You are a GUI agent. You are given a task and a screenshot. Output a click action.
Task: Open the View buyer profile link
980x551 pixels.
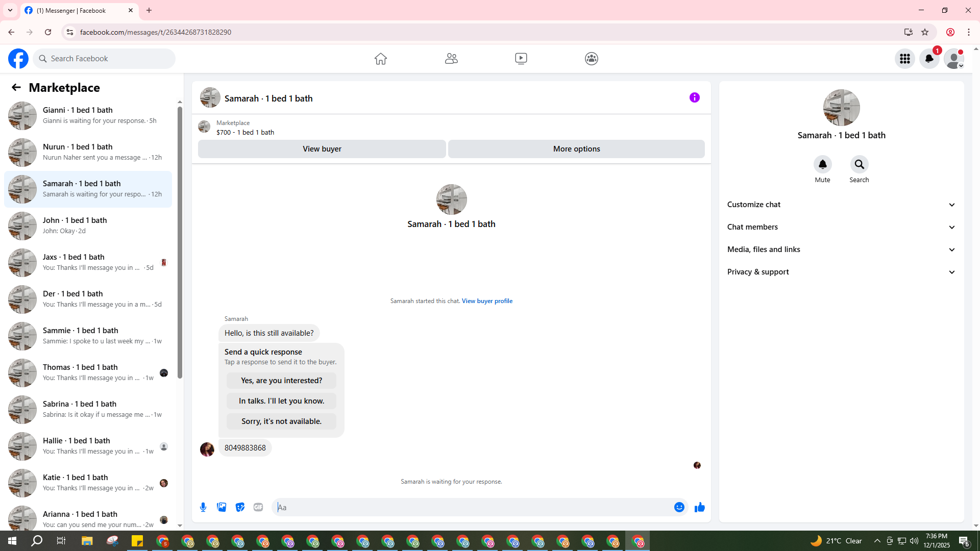(x=487, y=301)
